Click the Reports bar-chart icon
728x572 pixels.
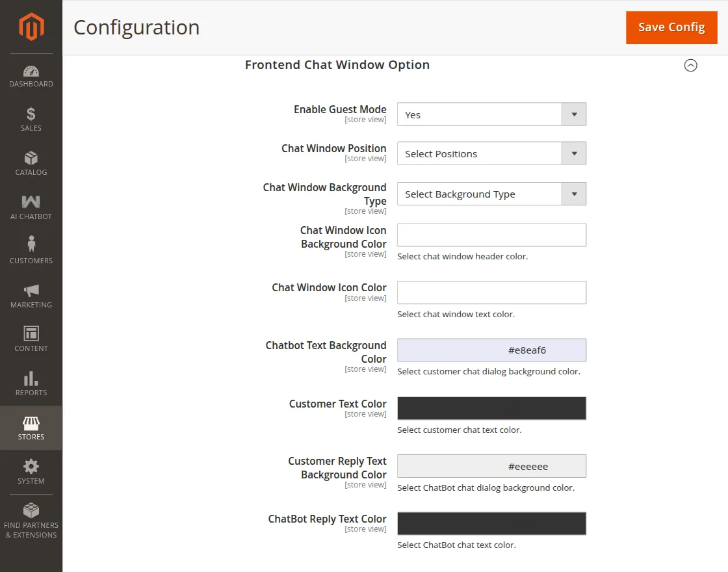[x=31, y=380]
